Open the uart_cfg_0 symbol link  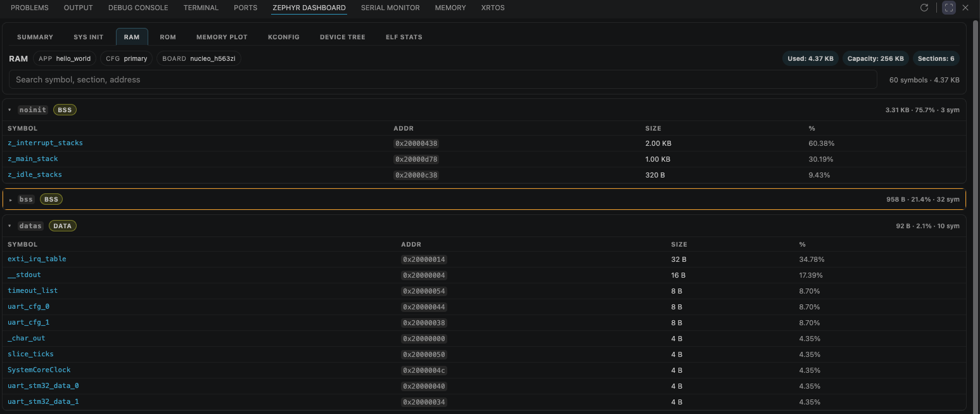[29, 306]
